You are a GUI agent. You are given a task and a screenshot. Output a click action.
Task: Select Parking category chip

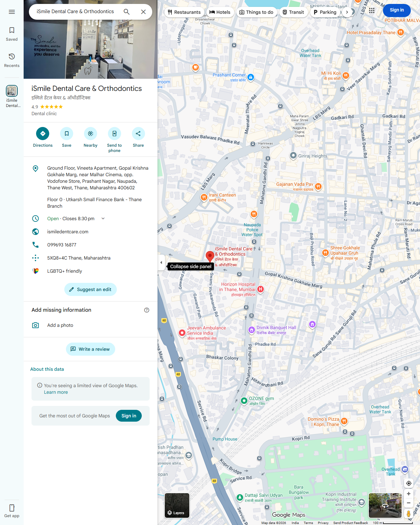tap(325, 12)
